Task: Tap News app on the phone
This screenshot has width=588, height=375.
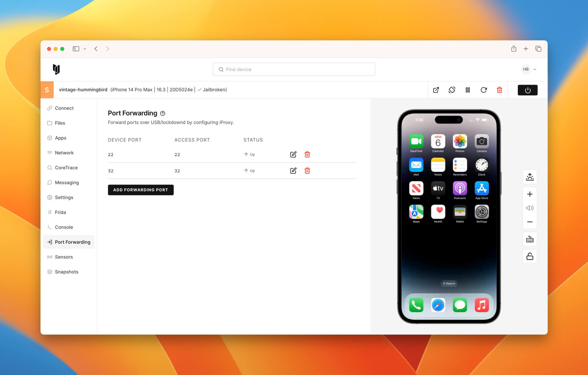Action: (x=416, y=188)
